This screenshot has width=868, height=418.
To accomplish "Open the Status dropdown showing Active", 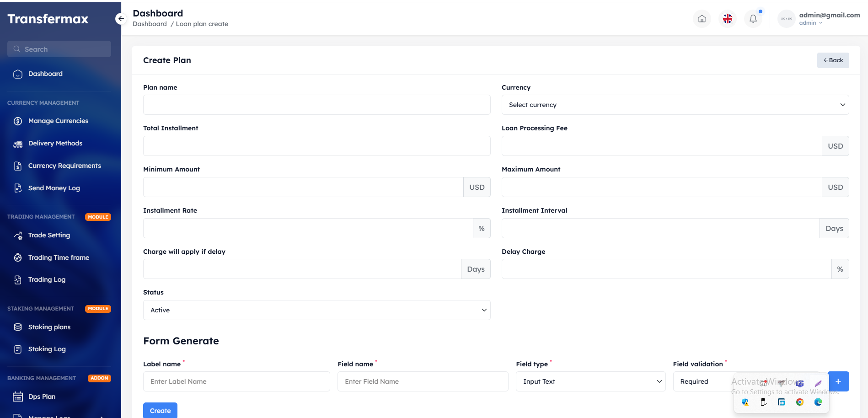I will (316, 310).
